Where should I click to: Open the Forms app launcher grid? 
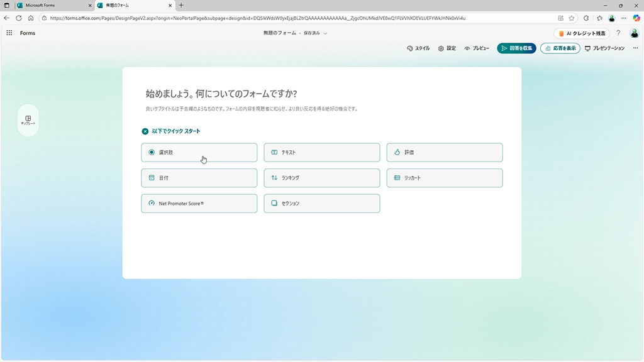[9, 33]
